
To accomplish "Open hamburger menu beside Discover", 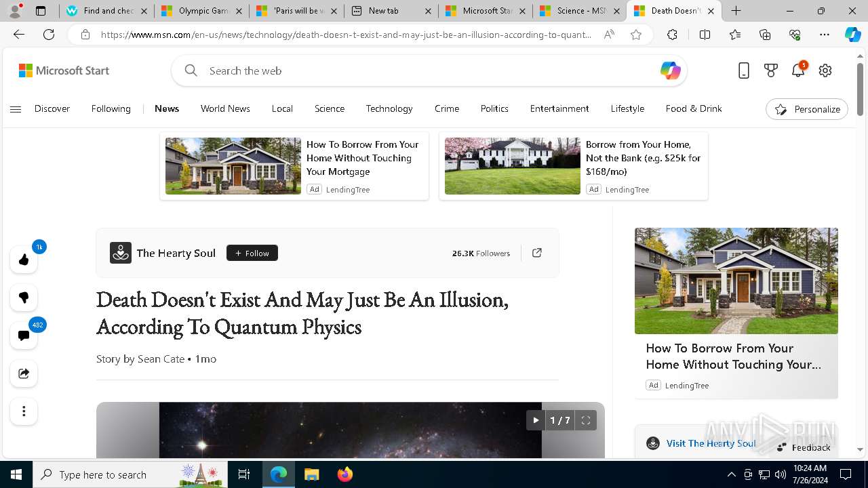I will (x=16, y=109).
